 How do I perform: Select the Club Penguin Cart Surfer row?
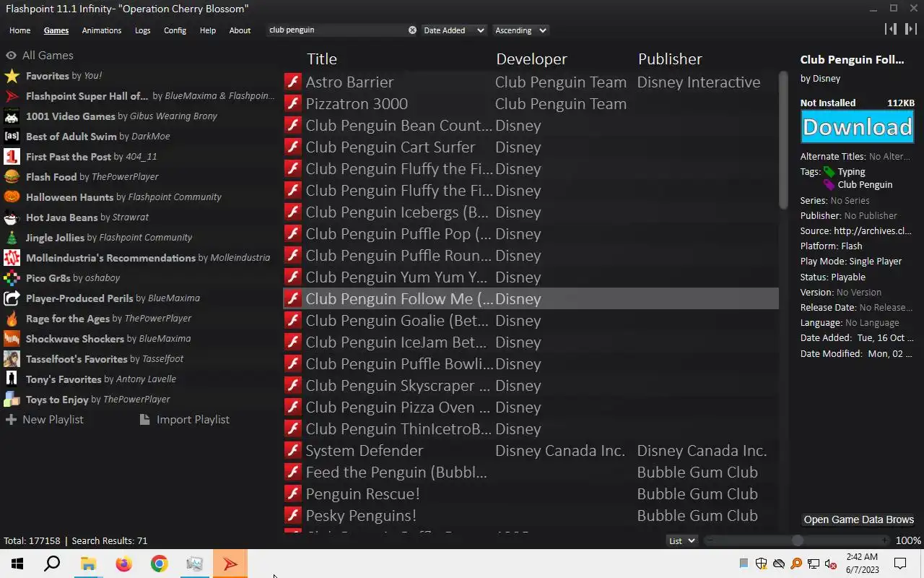[531, 147]
